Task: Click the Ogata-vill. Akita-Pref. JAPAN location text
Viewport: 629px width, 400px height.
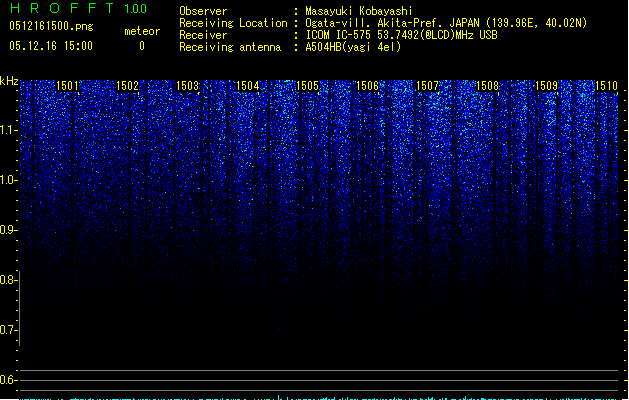Action: tap(446, 23)
